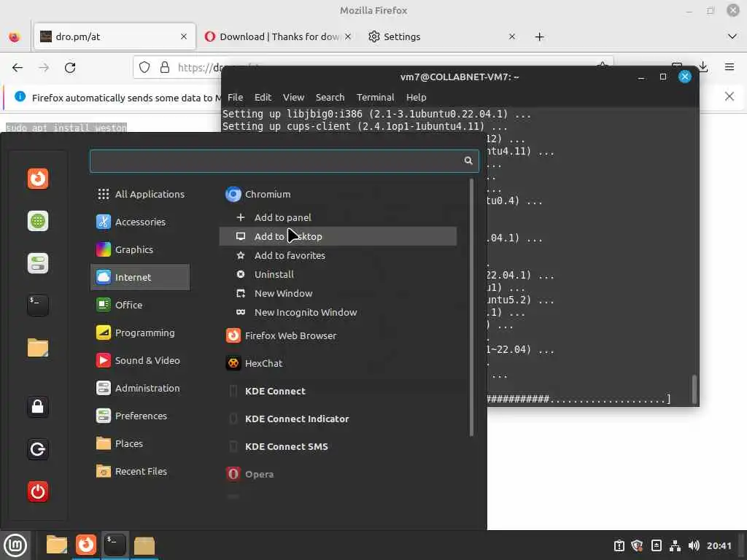Reload the page in Firefox

[70, 68]
